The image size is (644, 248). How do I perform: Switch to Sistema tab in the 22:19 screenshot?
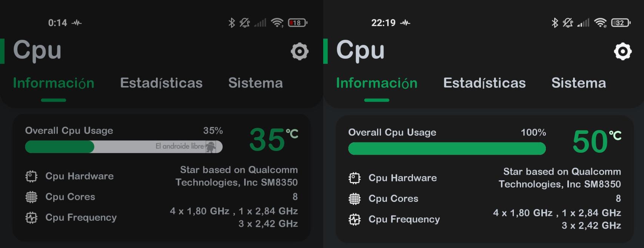(x=578, y=83)
